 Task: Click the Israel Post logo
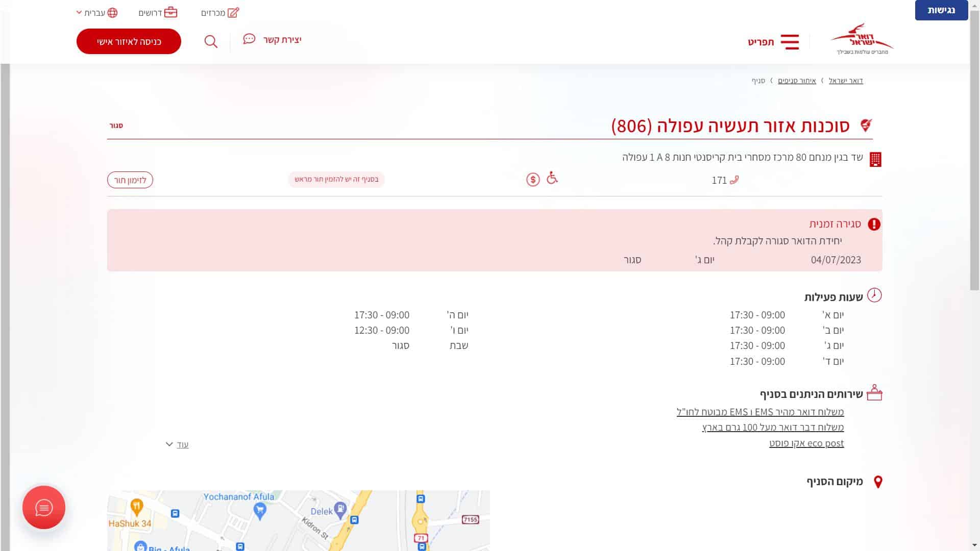(862, 39)
